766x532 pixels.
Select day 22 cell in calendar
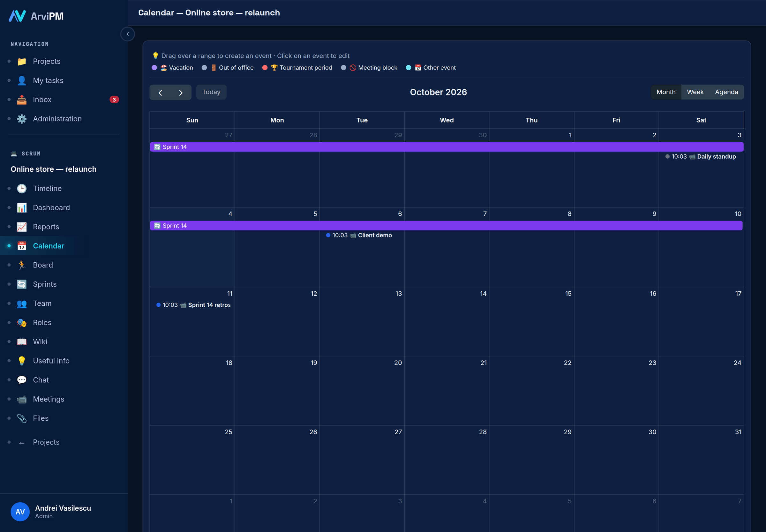click(x=531, y=391)
